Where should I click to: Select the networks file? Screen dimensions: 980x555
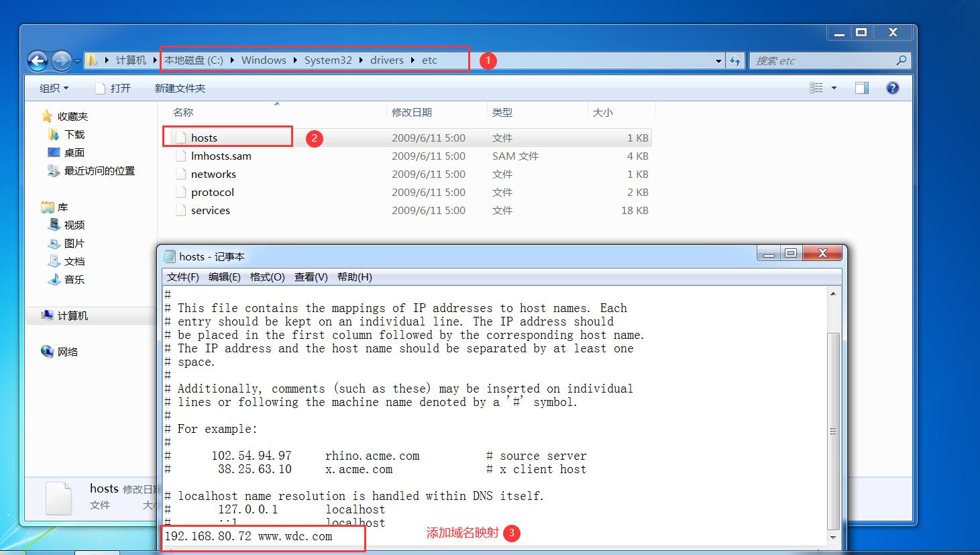[x=213, y=174]
